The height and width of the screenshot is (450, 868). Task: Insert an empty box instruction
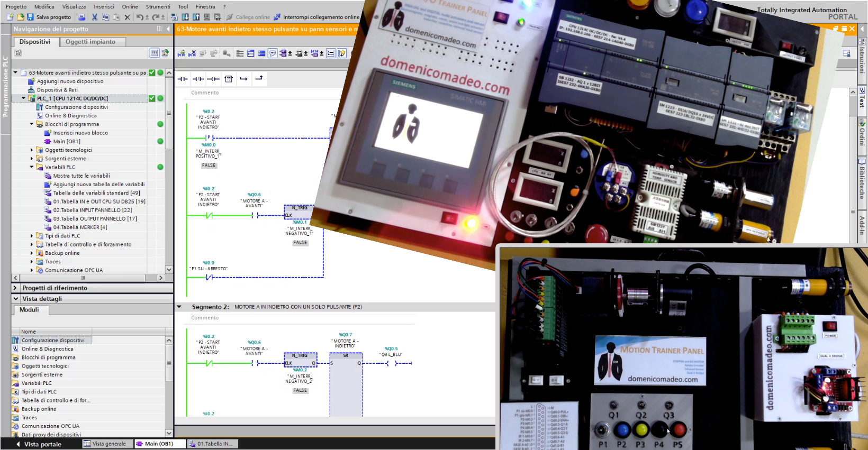click(x=229, y=79)
